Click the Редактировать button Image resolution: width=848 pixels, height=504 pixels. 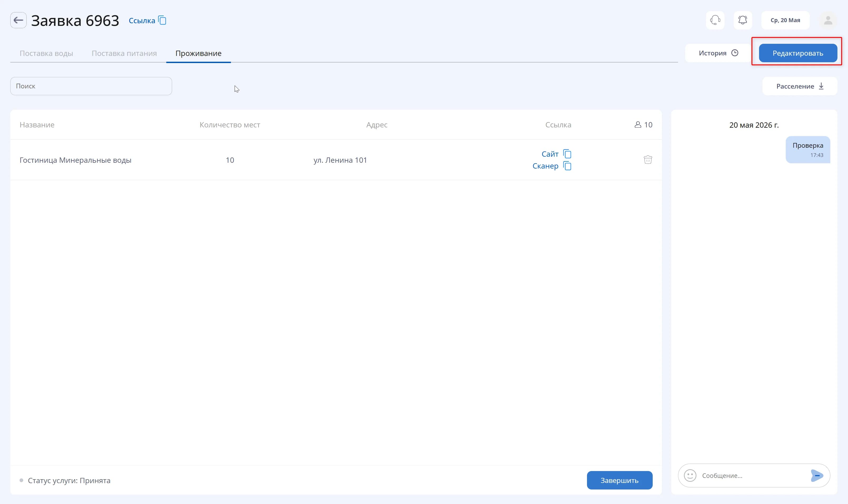[x=798, y=53]
